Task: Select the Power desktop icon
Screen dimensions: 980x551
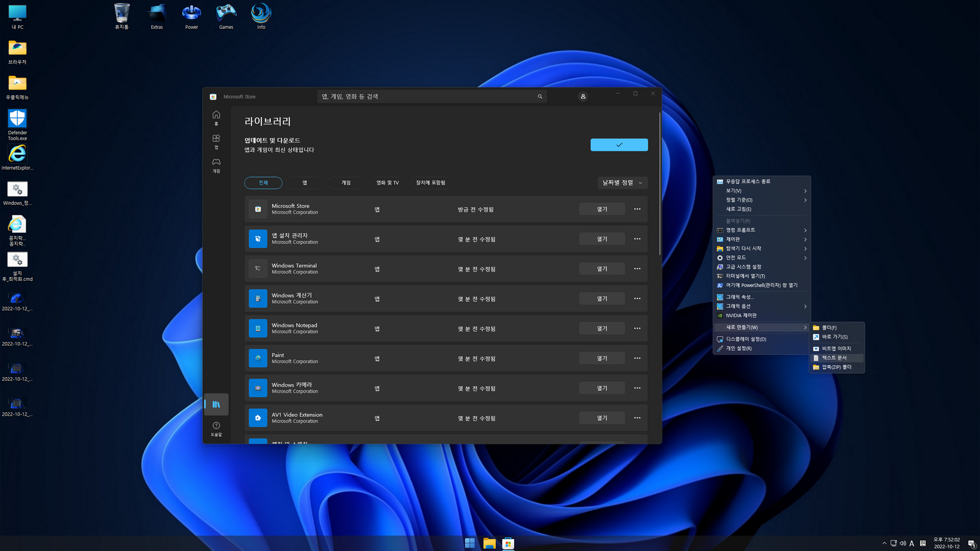Action: pyautogui.click(x=191, y=16)
